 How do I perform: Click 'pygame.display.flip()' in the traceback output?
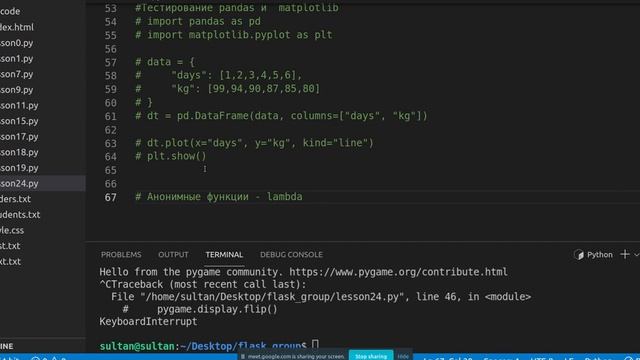[x=217, y=309]
